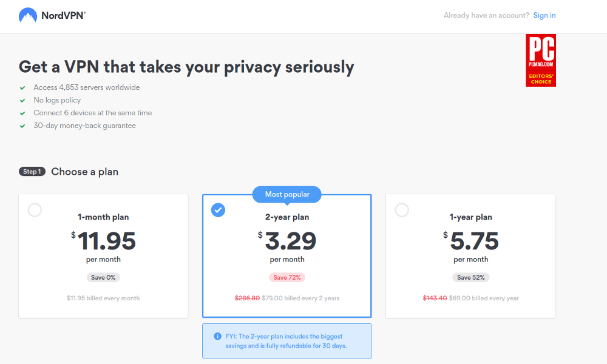Click the "1-month plan" title

[x=103, y=217]
